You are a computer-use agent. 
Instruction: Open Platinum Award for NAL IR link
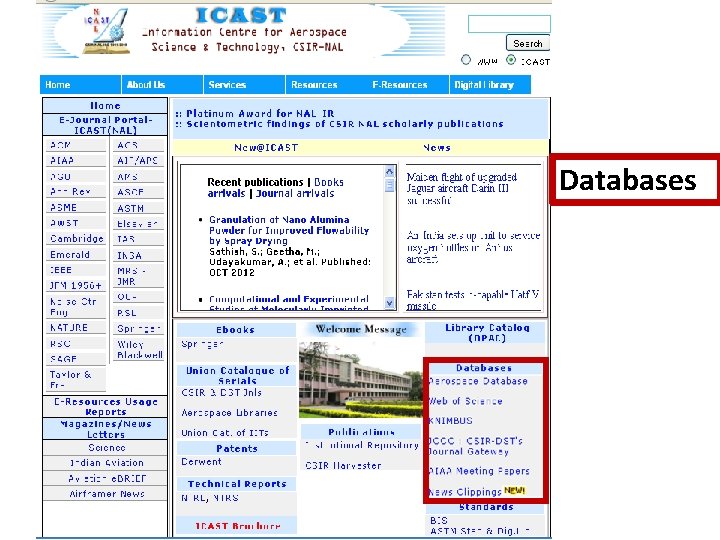pyautogui.click(x=260, y=113)
